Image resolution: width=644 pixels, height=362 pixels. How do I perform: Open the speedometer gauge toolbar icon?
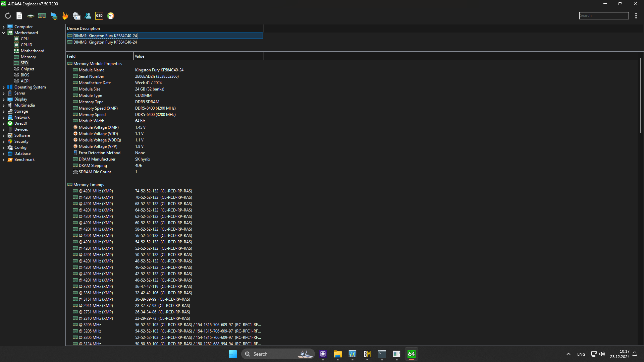click(x=111, y=16)
